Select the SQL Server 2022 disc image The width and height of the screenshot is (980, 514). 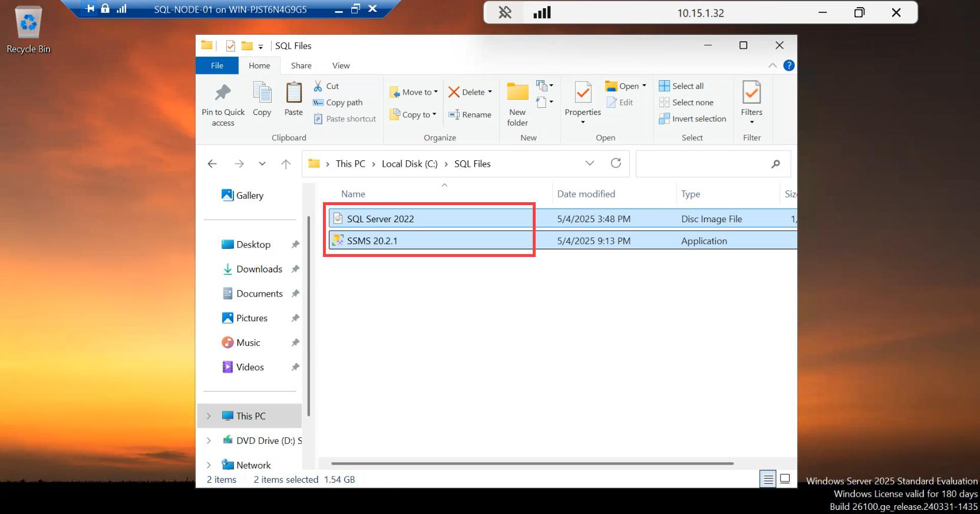coord(562,219)
